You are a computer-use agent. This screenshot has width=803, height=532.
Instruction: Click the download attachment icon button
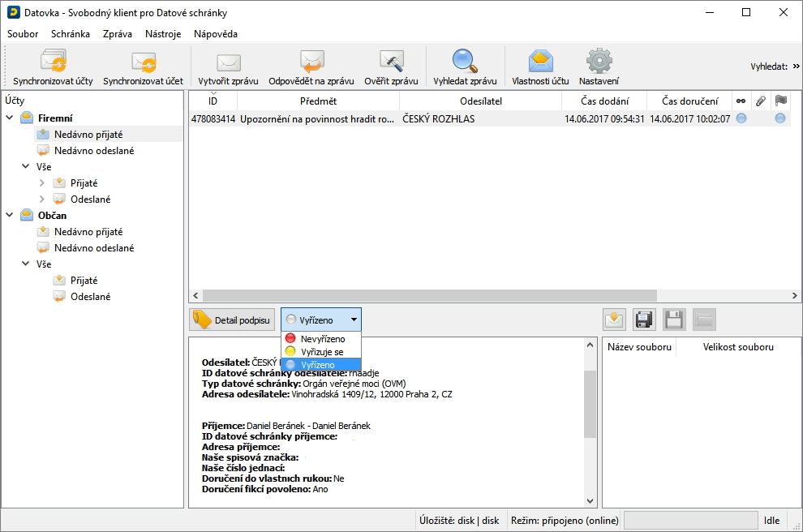tap(614, 320)
